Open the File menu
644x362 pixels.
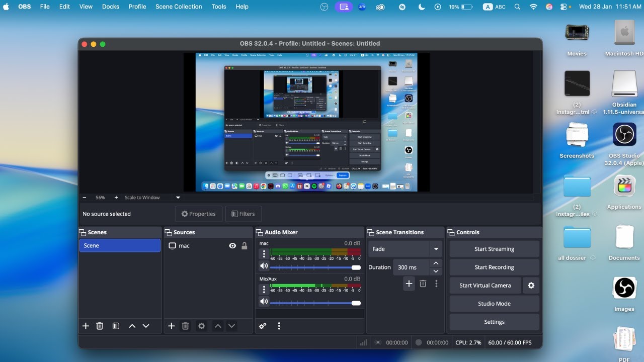tap(45, 7)
